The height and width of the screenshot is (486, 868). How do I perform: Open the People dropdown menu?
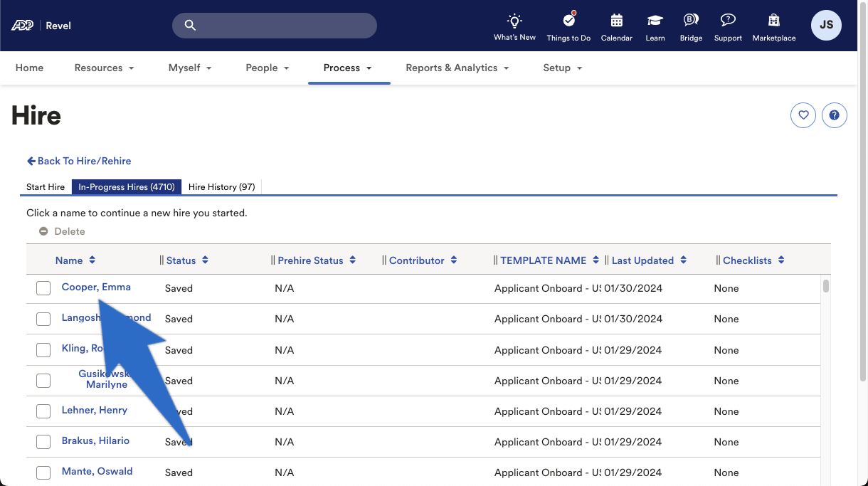[x=267, y=68]
